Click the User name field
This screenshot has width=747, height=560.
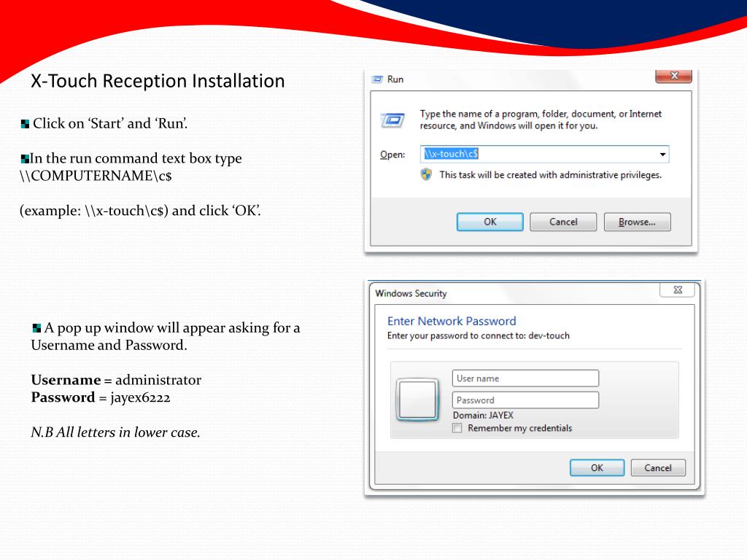coord(525,378)
